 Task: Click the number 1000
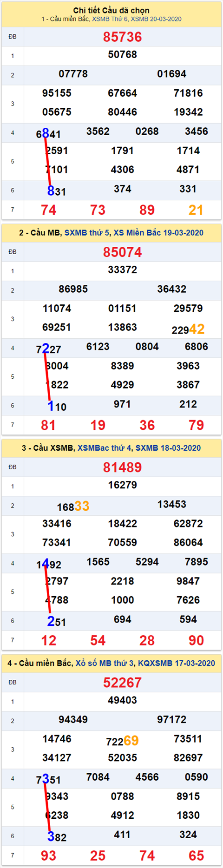coord(123,600)
